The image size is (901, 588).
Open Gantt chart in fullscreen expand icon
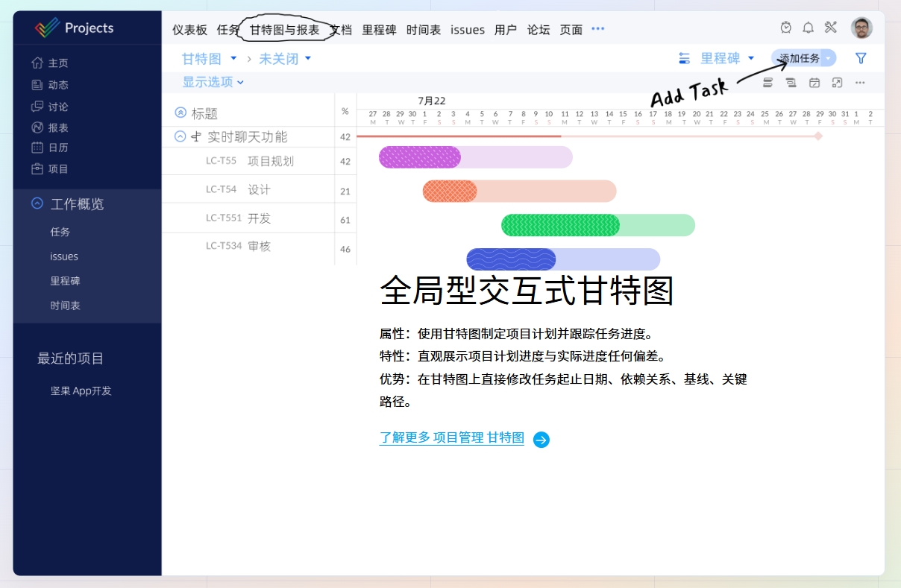[x=837, y=83]
